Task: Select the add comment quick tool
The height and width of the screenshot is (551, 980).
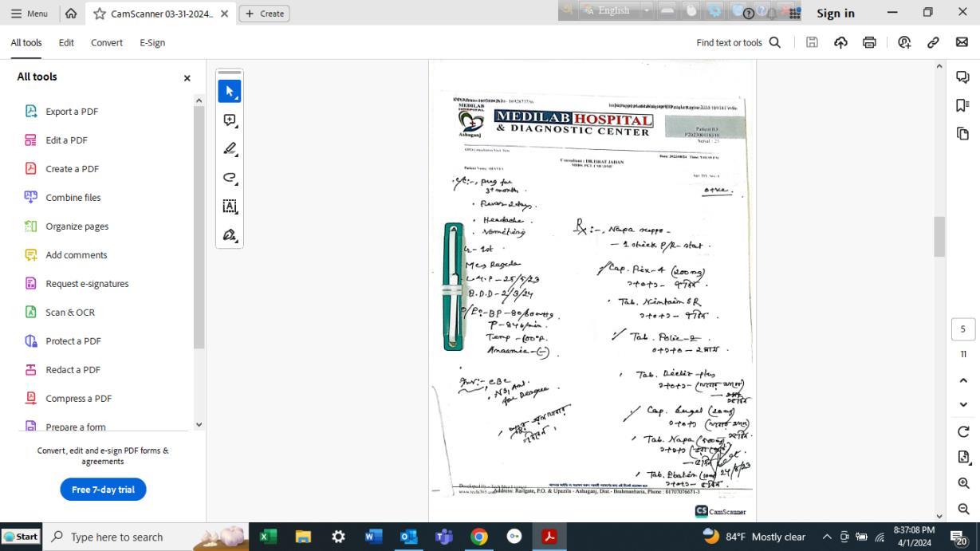Action: pyautogui.click(x=230, y=120)
